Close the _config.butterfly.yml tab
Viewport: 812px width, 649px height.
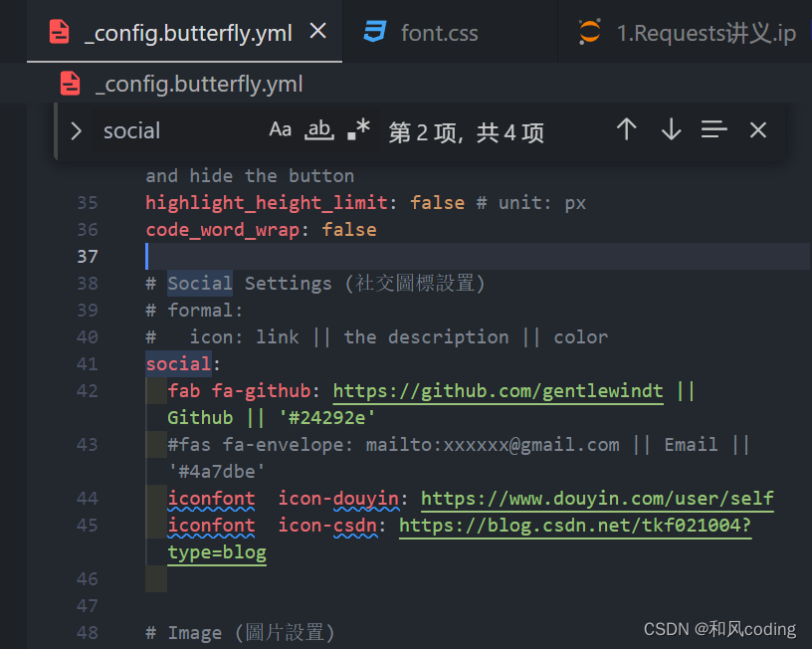click(x=318, y=31)
